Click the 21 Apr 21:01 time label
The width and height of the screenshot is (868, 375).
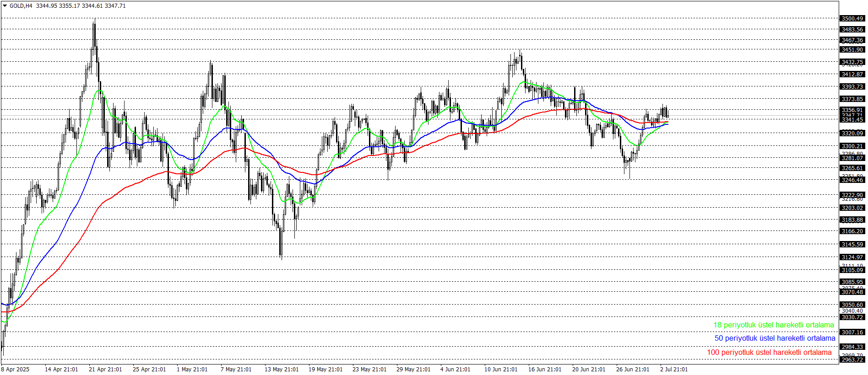click(x=105, y=370)
